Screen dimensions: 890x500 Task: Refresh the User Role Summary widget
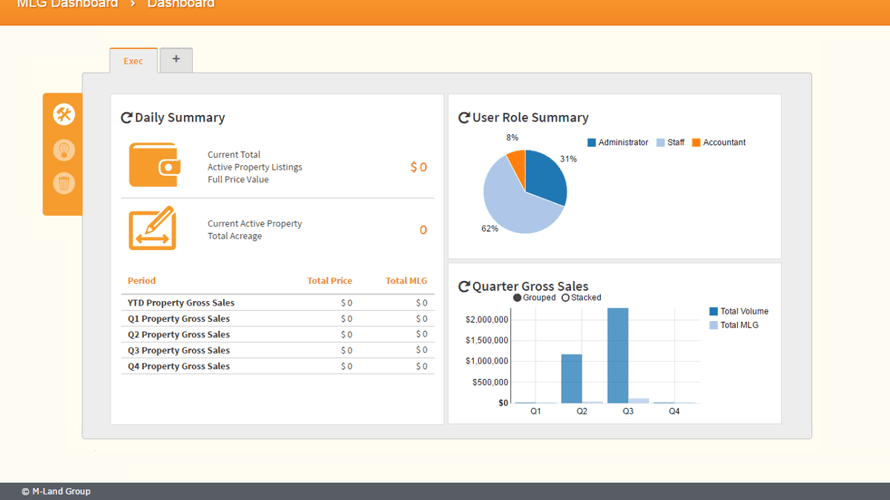[464, 117]
